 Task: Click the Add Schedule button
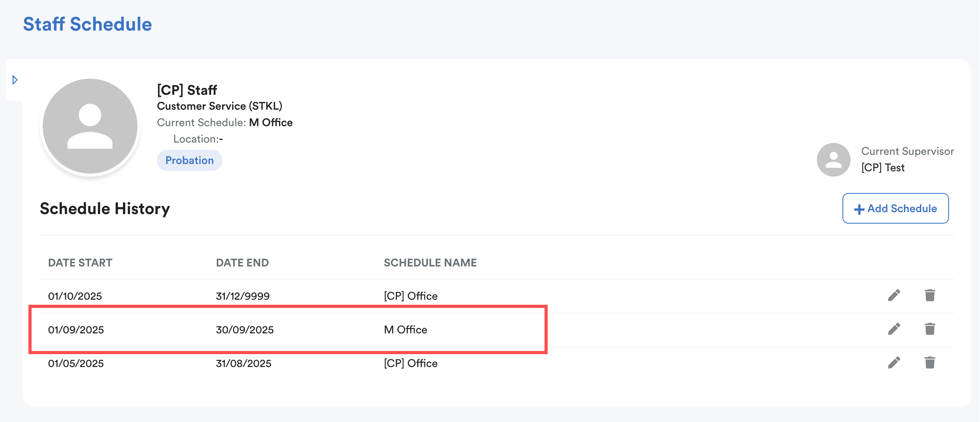coord(895,208)
